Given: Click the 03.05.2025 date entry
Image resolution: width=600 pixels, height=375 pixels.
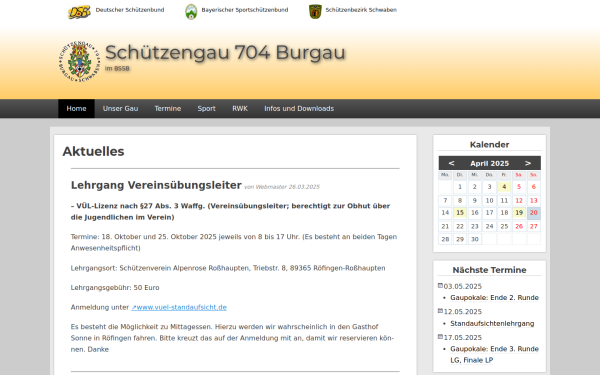Looking at the screenshot, I should click(463, 287).
